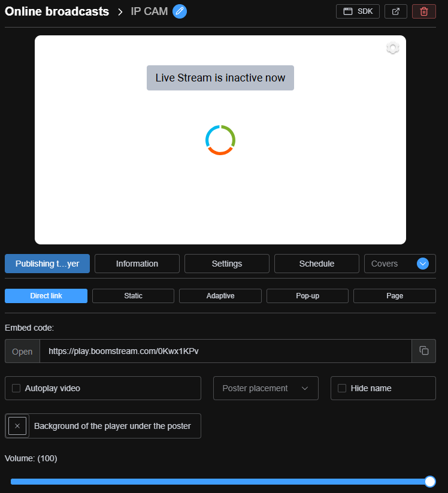Copy the embed link with copy icon
The image size is (448, 493).
(424, 350)
